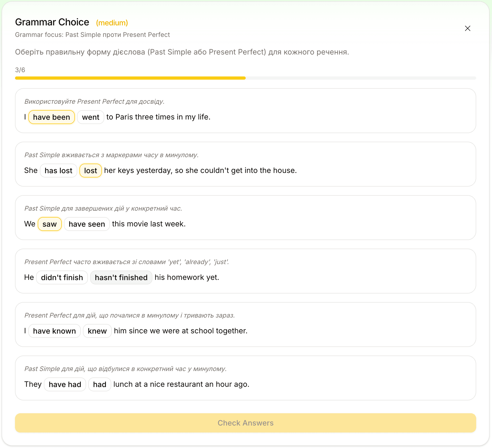Viewport: 492px width, 448px height.
Task: Click the yellow progress bar
Action: point(130,78)
